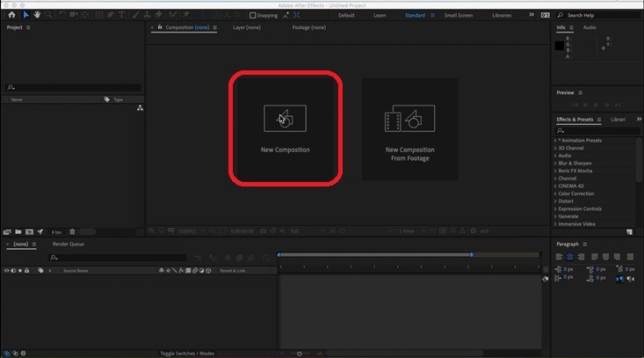Click the Project panel search field

[74, 87]
